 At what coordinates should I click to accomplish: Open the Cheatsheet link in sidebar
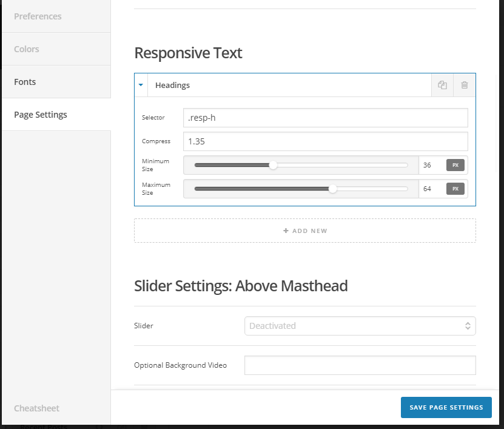point(36,408)
